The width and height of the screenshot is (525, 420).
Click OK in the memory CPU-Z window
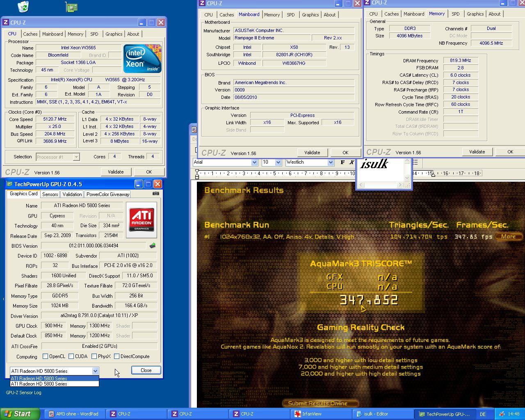[x=510, y=152]
